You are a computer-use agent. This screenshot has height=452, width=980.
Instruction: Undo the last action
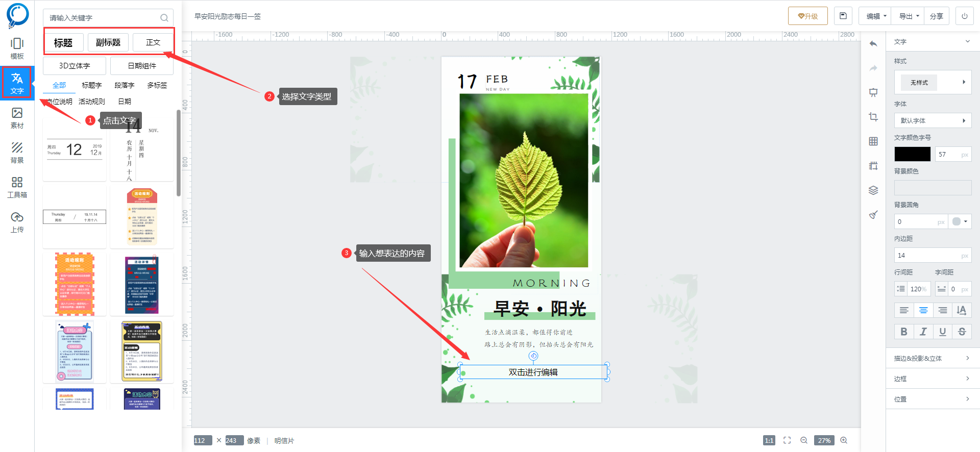[x=873, y=44]
